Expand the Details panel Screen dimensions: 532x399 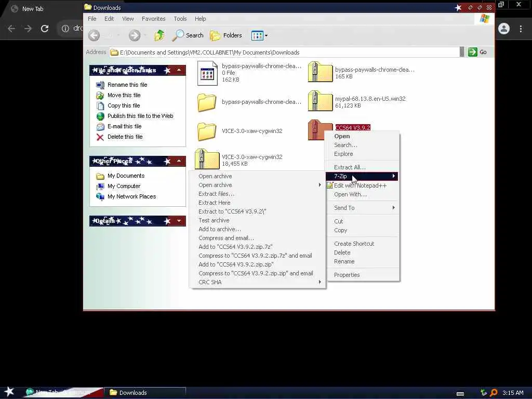[x=179, y=221]
